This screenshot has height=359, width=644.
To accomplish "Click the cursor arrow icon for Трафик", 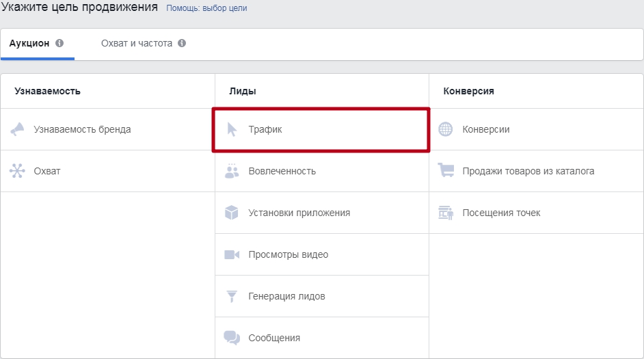I will (232, 129).
